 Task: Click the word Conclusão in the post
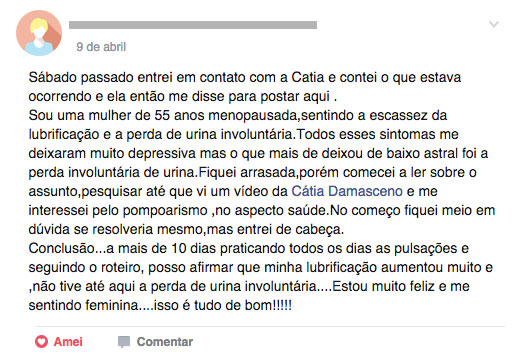pos(62,248)
